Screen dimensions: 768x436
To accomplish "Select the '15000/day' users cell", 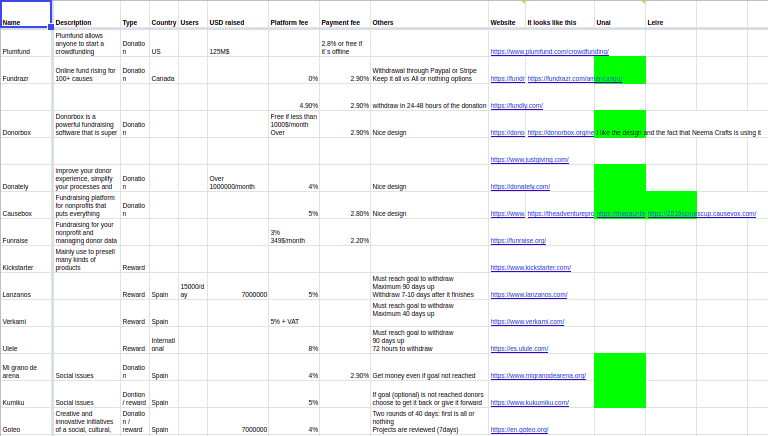I will 193,286.
